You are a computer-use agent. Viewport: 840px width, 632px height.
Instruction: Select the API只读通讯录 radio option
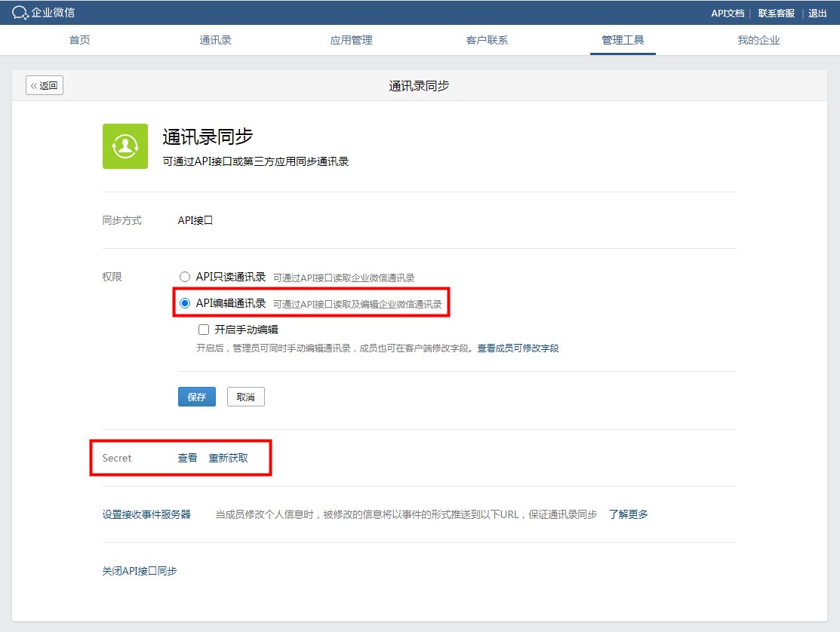click(185, 277)
